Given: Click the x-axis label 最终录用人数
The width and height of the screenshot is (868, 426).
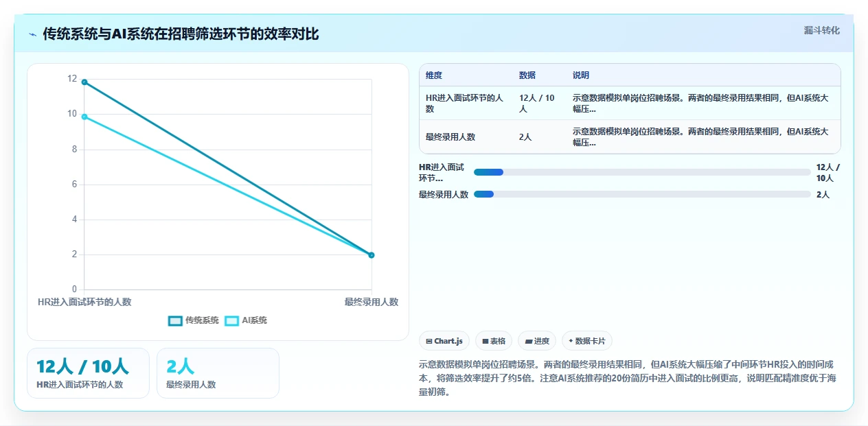Looking at the screenshot, I should tap(372, 302).
